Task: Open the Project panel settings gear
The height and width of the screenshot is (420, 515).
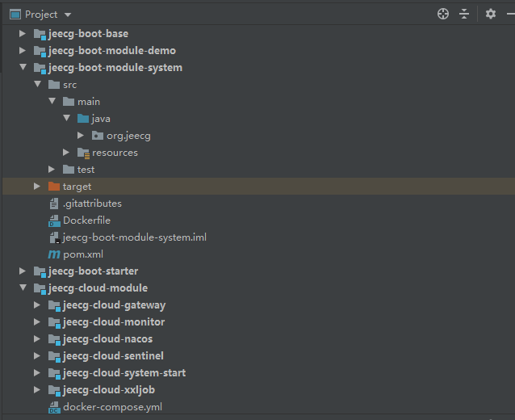Action: (x=491, y=14)
